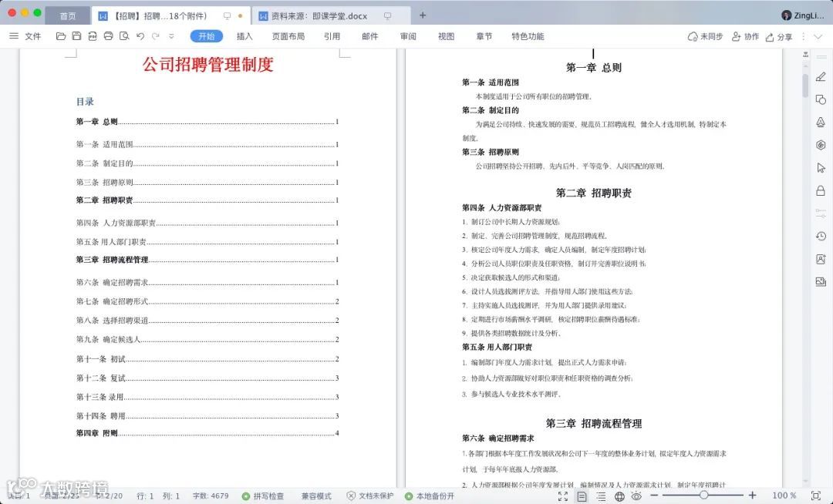Click the 分享 share button

pos(778,37)
